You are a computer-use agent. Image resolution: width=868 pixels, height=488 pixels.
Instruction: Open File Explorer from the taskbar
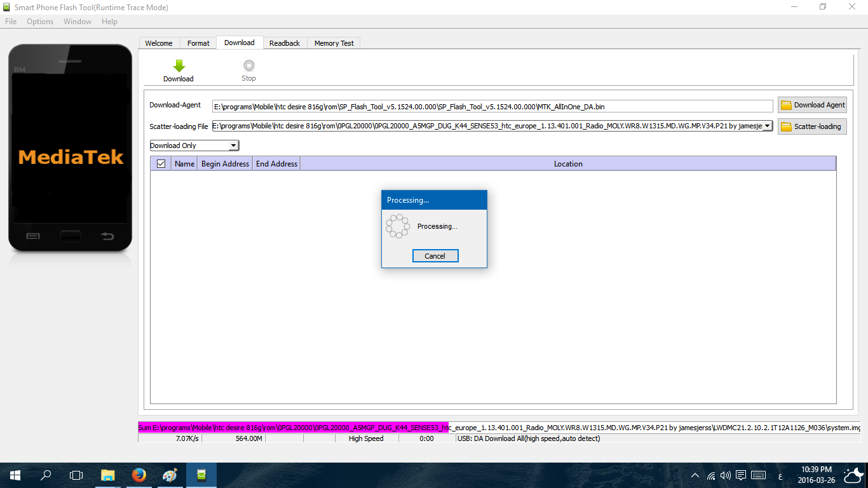108,475
